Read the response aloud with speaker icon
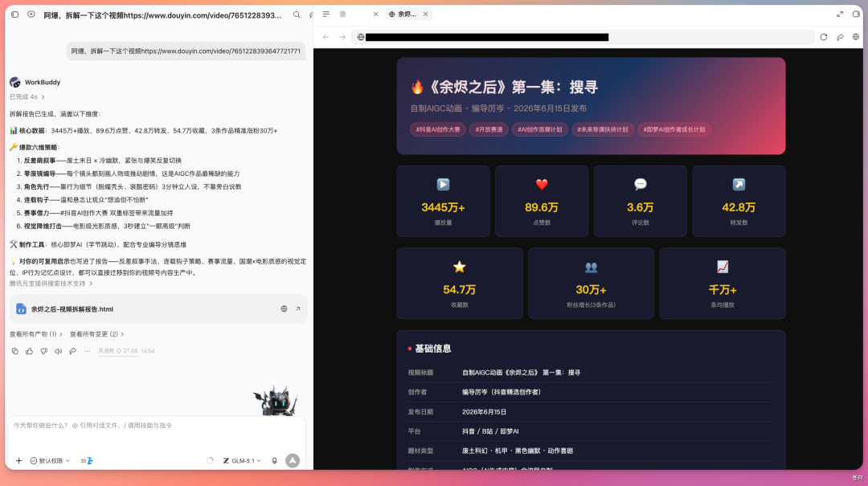The width and height of the screenshot is (868, 486). (58, 351)
